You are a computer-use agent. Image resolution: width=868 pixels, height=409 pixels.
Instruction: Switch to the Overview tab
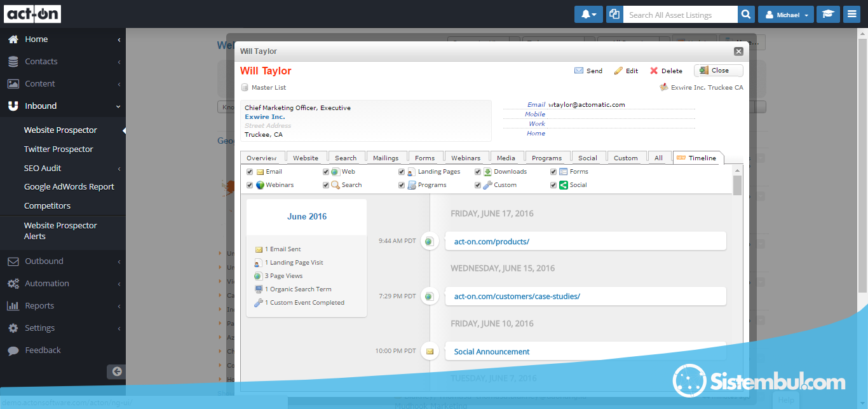[x=262, y=158]
